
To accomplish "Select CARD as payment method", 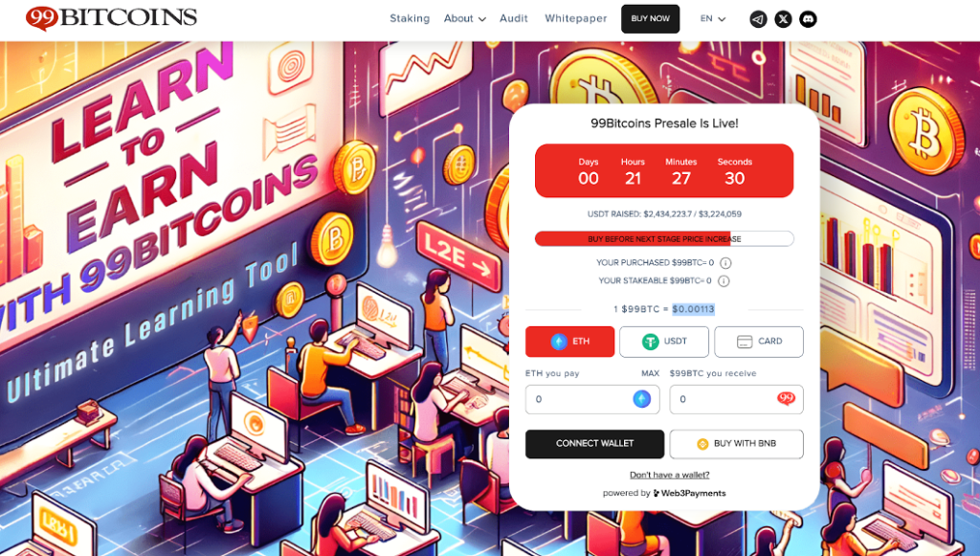I will tap(759, 342).
